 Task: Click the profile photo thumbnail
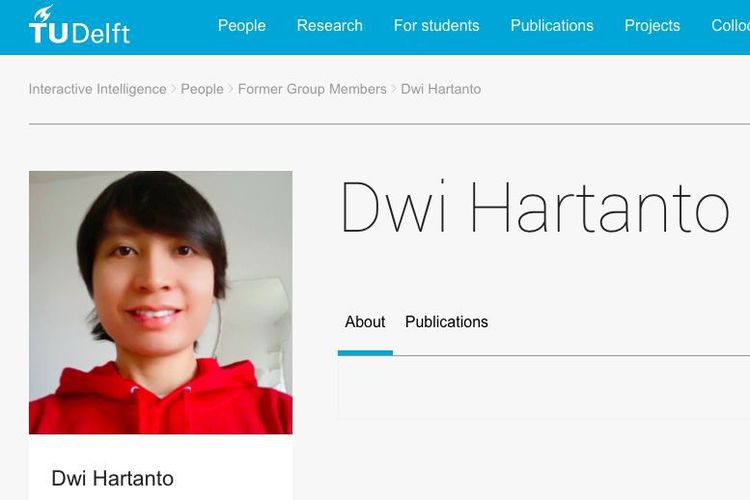(161, 302)
